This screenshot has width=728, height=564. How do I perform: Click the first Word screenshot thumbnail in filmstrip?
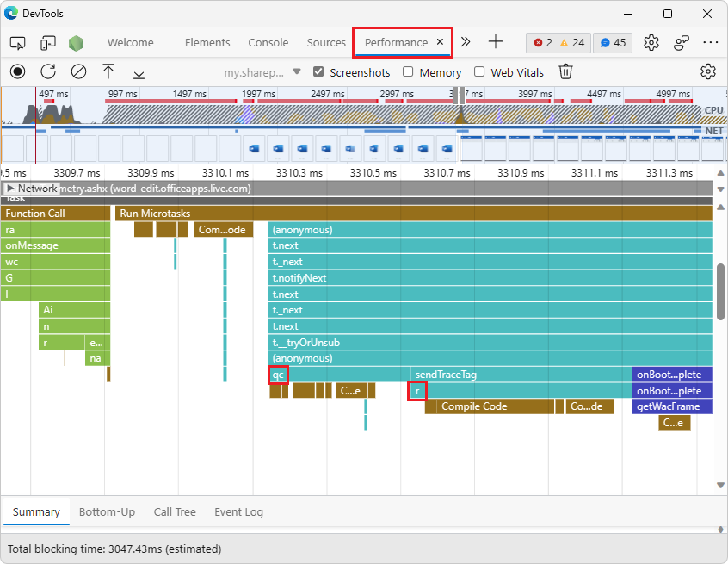click(x=255, y=149)
